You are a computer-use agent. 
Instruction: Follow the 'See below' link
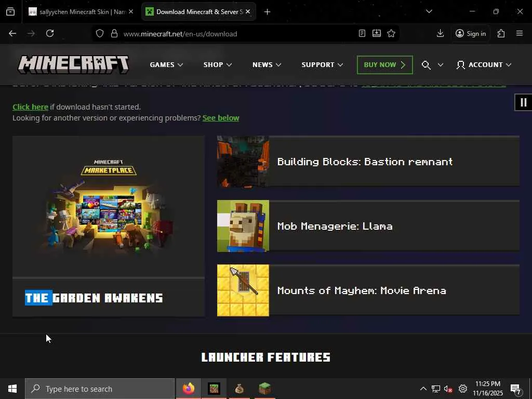pos(221,118)
